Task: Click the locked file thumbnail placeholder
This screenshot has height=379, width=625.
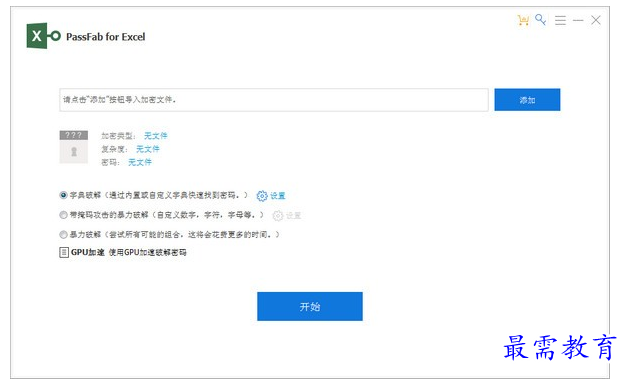Action: click(x=74, y=147)
